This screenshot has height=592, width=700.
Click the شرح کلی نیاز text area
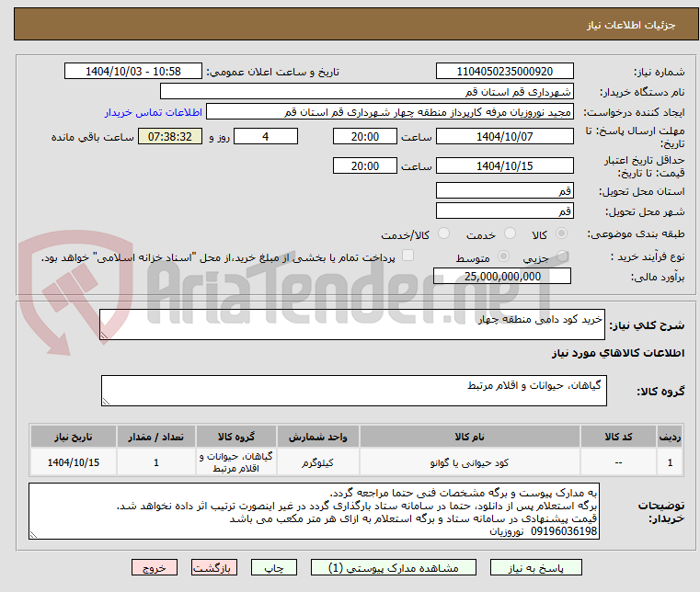pyautogui.click(x=351, y=324)
